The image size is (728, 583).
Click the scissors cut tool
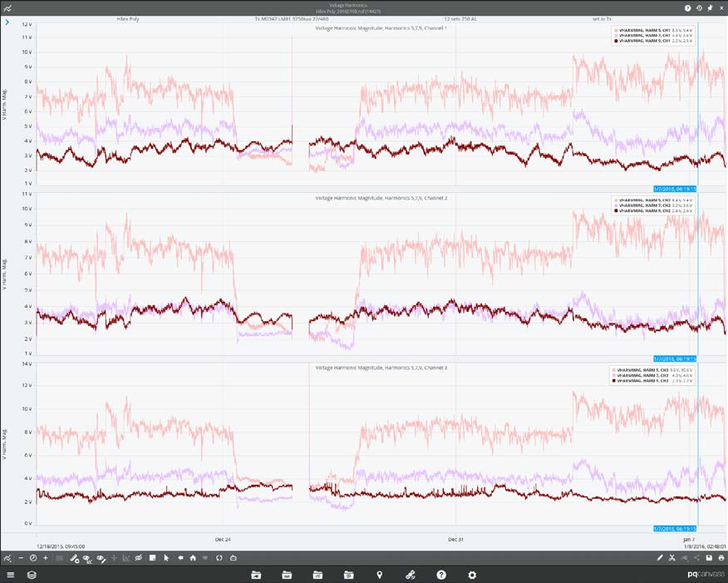[671, 558]
